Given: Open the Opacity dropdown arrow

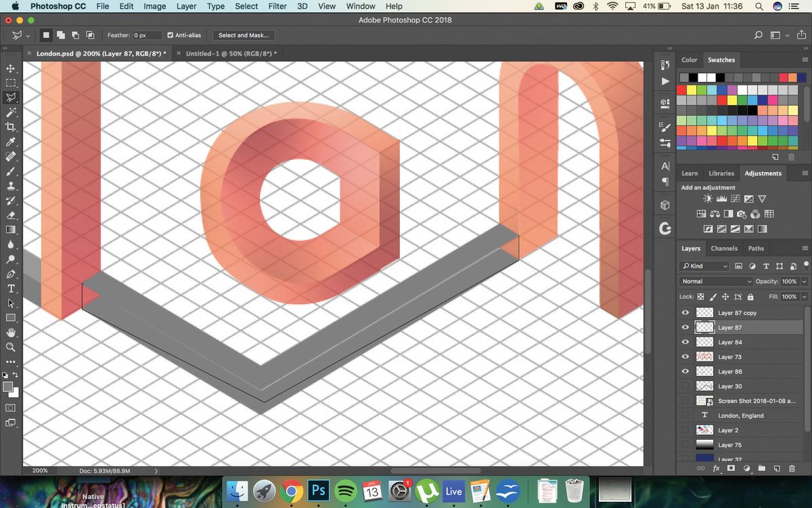Looking at the screenshot, I should pyautogui.click(x=805, y=281).
